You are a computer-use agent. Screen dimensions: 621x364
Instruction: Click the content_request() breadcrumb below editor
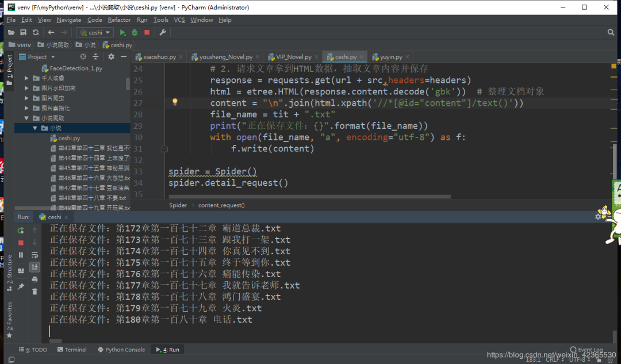click(x=221, y=205)
